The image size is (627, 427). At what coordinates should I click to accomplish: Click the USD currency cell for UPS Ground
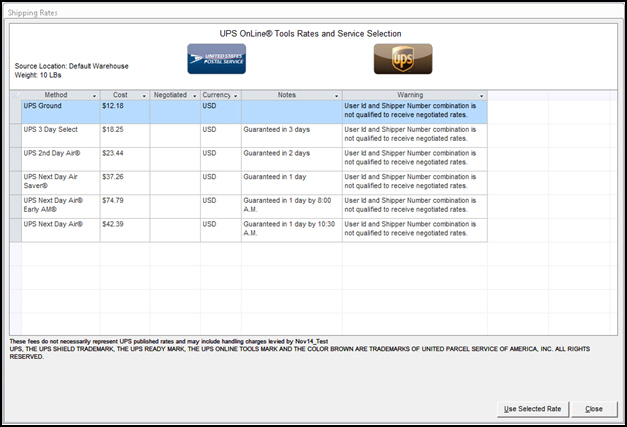point(221,112)
